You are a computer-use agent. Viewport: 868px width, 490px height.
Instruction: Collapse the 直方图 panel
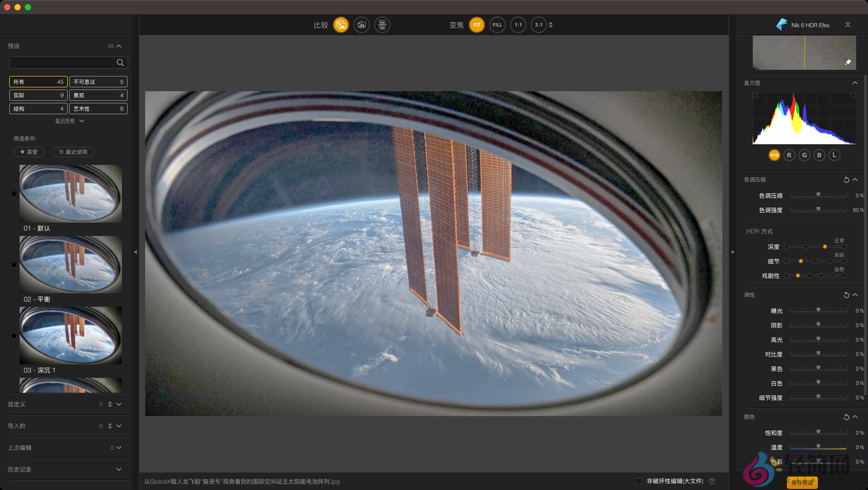coord(855,83)
